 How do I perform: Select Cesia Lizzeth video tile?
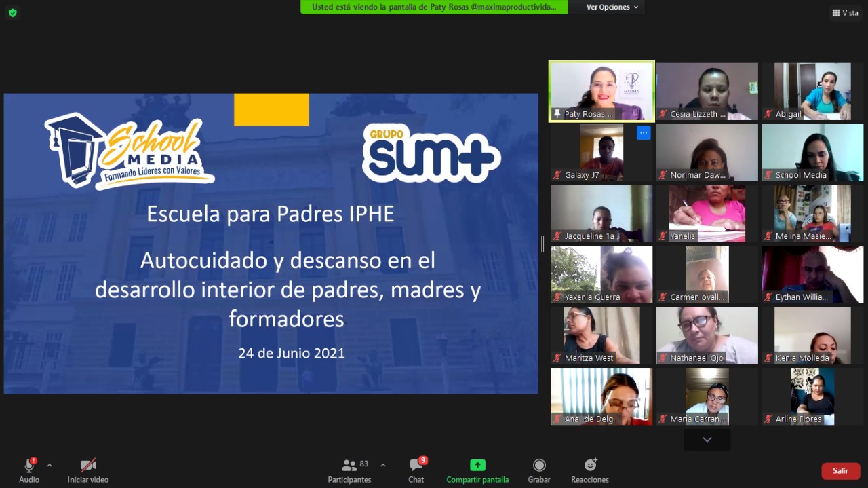(707, 92)
